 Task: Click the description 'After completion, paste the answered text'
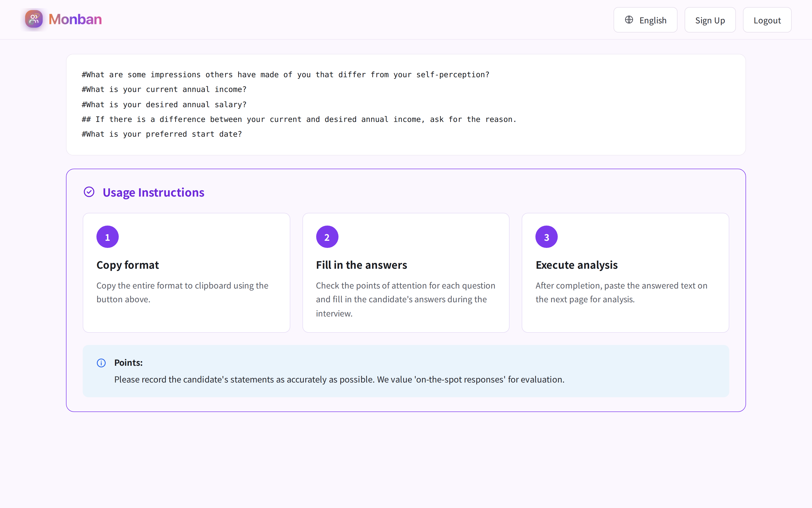tap(621, 292)
